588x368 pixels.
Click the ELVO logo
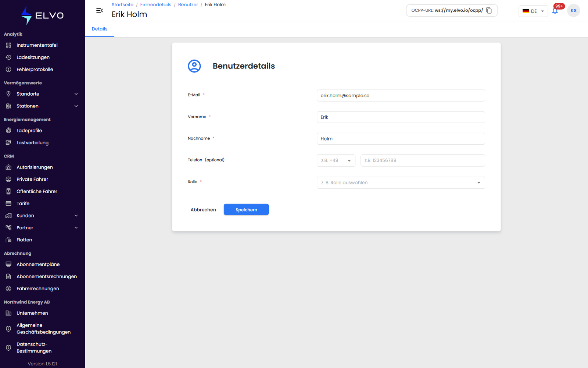(x=42, y=15)
